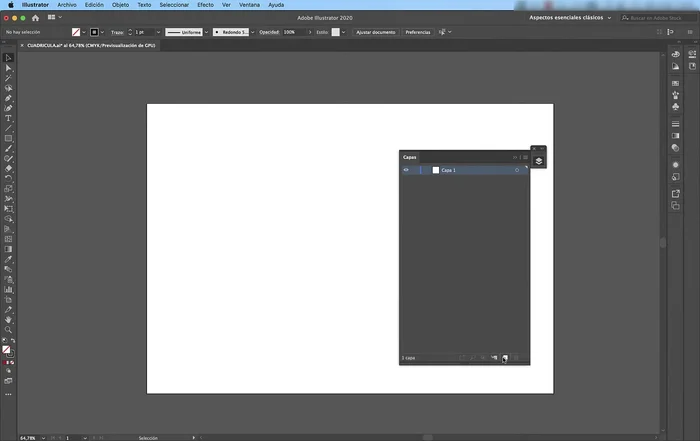This screenshot has height=441, width=700.
Task: Click the Layers stack panel icon
Action: coord(538,160)
